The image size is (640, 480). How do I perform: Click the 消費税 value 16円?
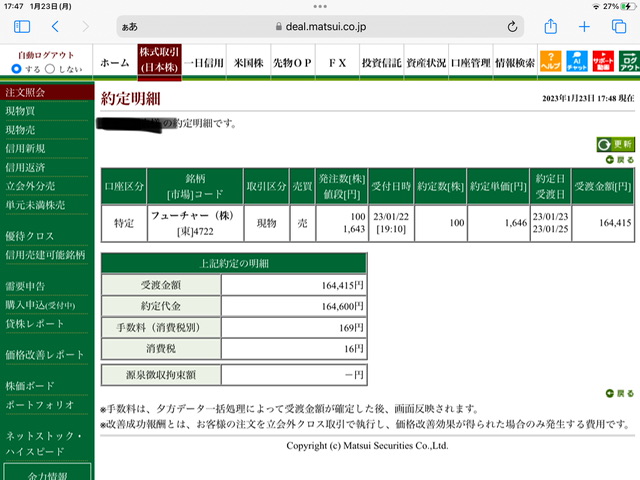coord(353,349)
